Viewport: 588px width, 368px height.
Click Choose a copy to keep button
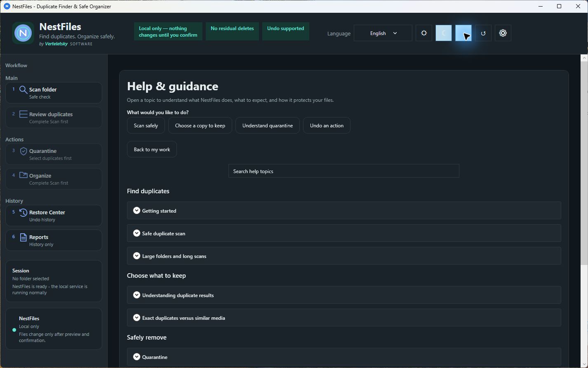(200, 125)
